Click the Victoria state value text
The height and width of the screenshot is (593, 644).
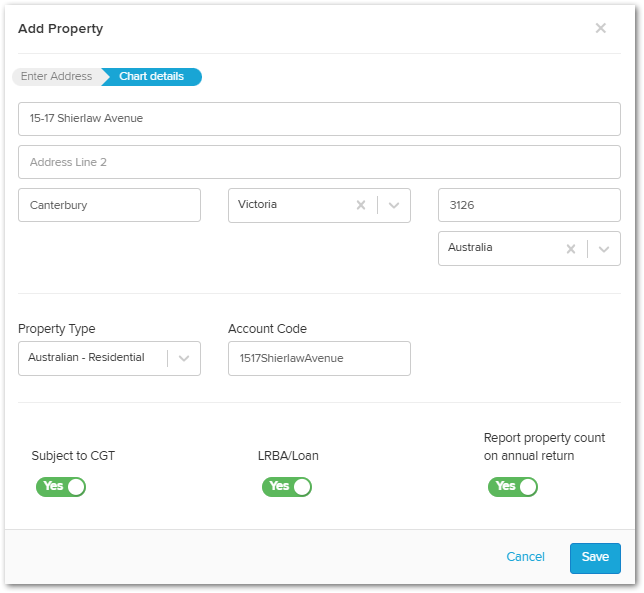pos(257,204)
